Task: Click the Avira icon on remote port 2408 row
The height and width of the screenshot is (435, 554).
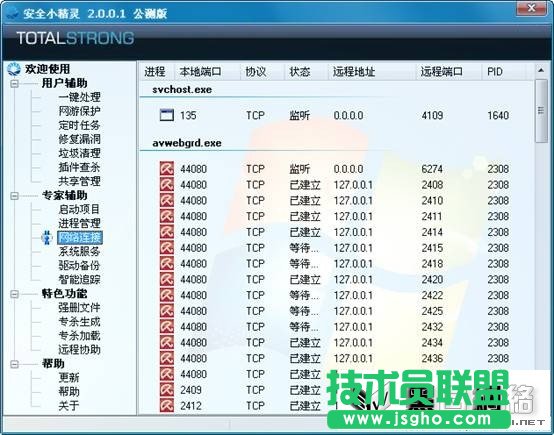Action: (167, 184)
